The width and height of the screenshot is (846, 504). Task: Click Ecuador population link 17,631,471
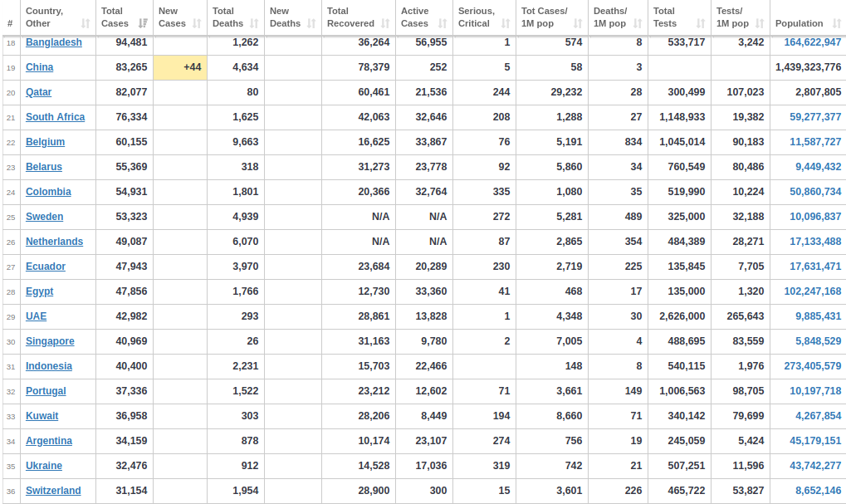[x=815, y=266]
